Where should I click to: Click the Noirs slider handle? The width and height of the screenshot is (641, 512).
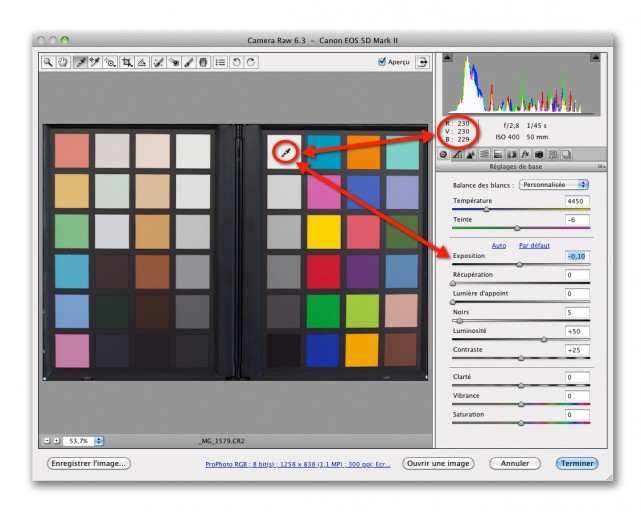pos(460,321)
